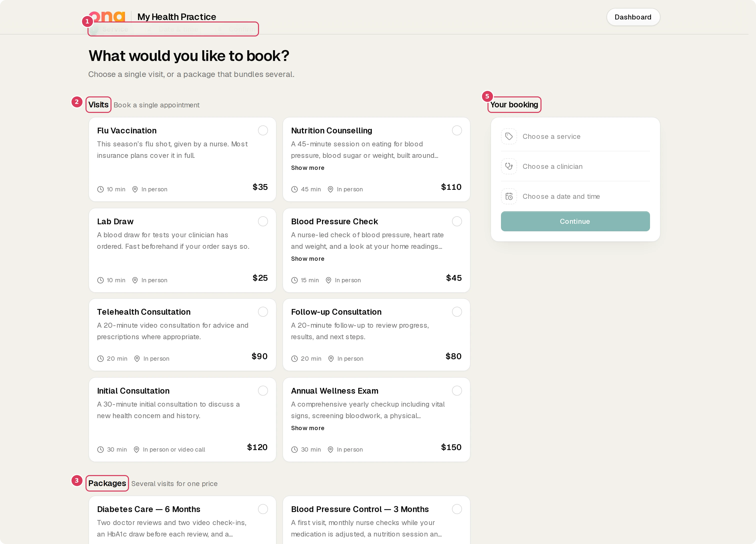Click the My Health Practice title
Screen dimensions: 756x544
click(x=177, y=17)
